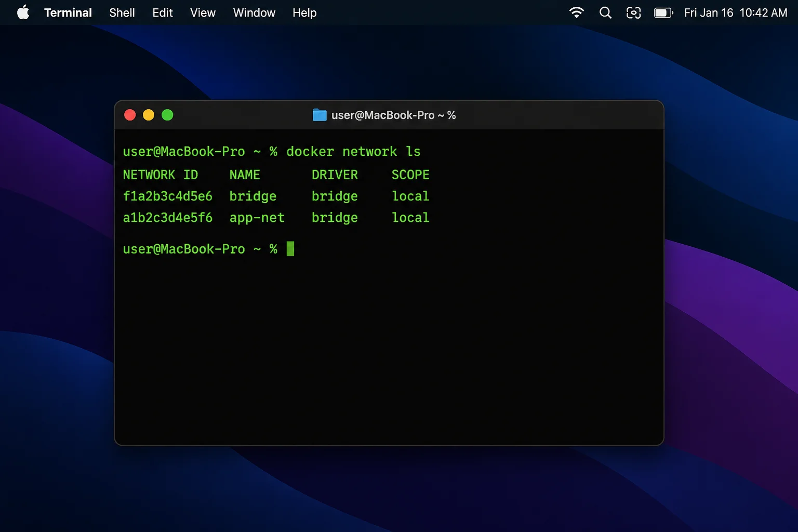Click the blue folder icon in title bar
Screen dimensions: 798x532
coord(320,115)
